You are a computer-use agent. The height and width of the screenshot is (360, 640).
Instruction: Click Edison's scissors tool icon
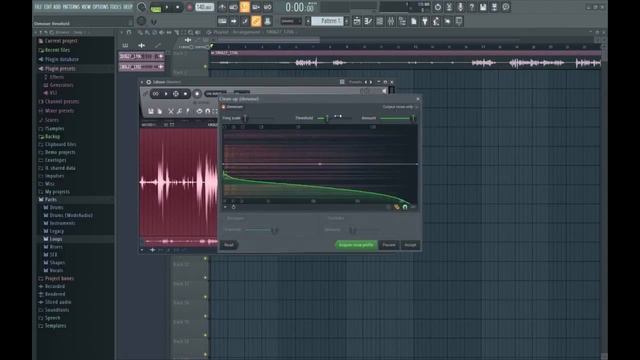click(171, 111)
